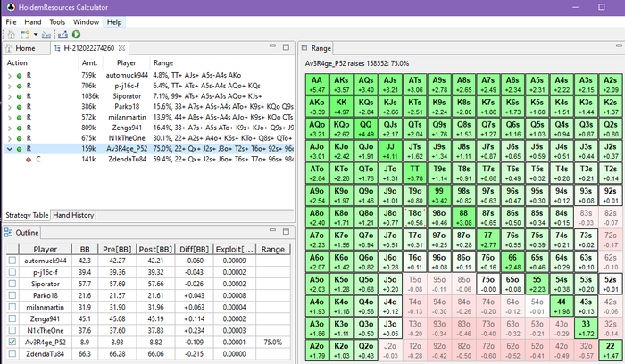Click green dot in p-j16c-f action row

(x=19, y=86)
